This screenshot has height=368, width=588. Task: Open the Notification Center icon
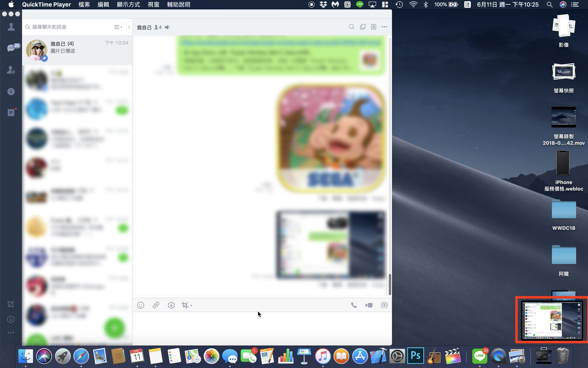click(x=575, y=4)
